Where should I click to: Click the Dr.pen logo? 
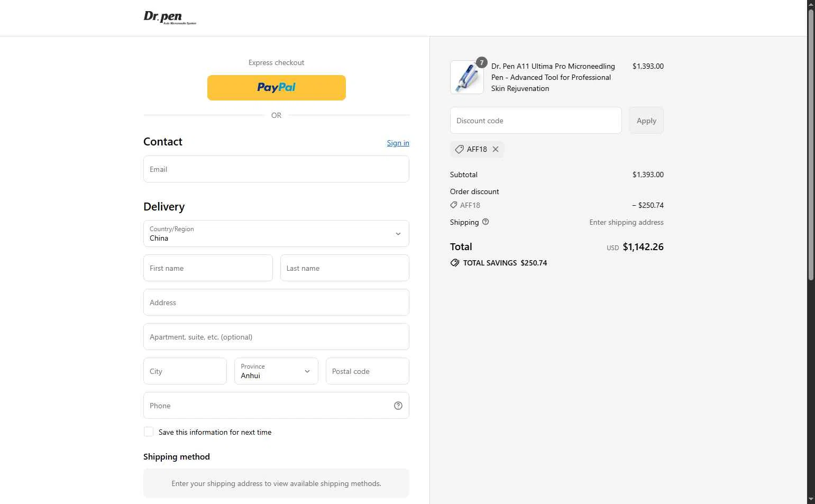tap(170, 17)
